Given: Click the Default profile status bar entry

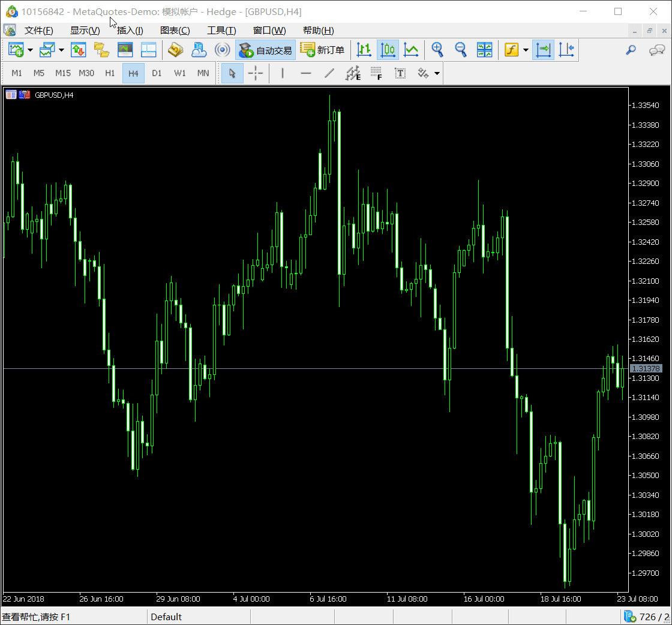Looking at the screenshot, I should tap(166, 617).
